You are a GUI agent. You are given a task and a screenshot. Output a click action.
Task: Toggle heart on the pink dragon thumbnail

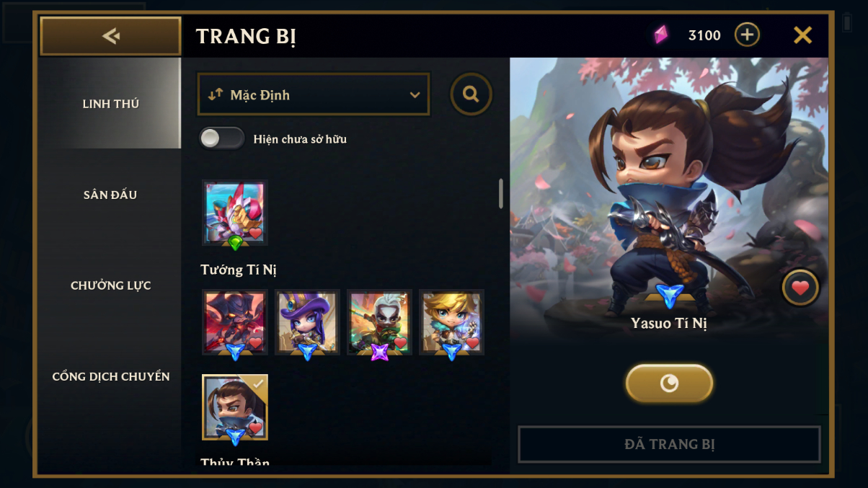[255, 233]
